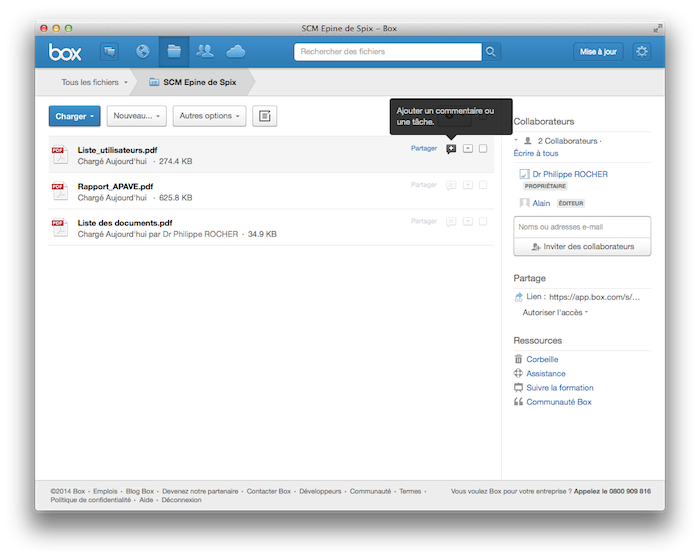
Task: Add a comment to Liste_utilisateurs.pdf
Action: 451,149
